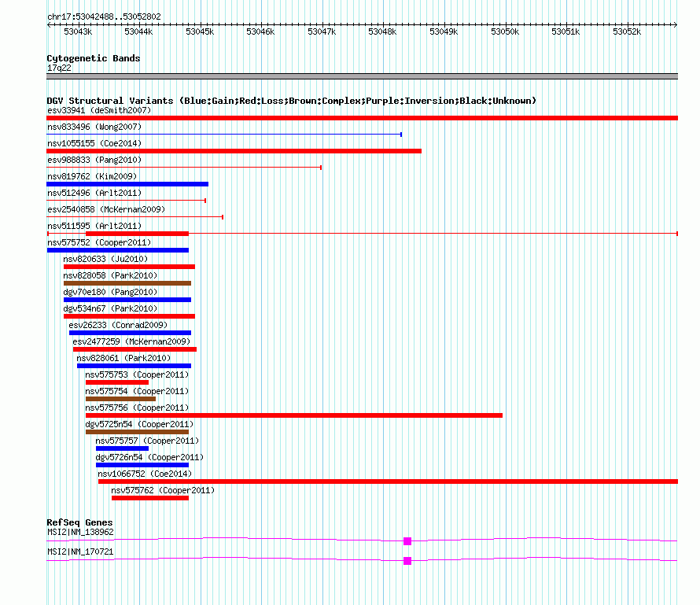
Task: Click the nsv575756 (Cooper2011) label
Action: (x=137, y=408)
